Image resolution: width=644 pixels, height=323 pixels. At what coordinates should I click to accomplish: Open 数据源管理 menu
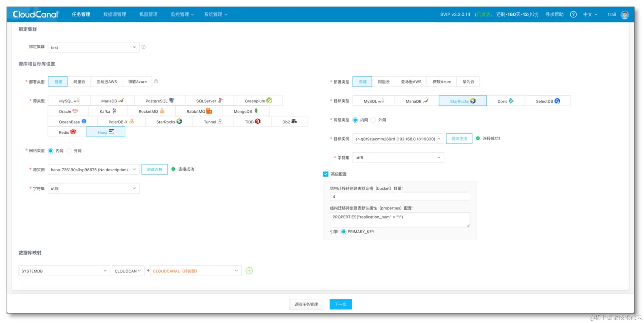[x=115, y=14]
